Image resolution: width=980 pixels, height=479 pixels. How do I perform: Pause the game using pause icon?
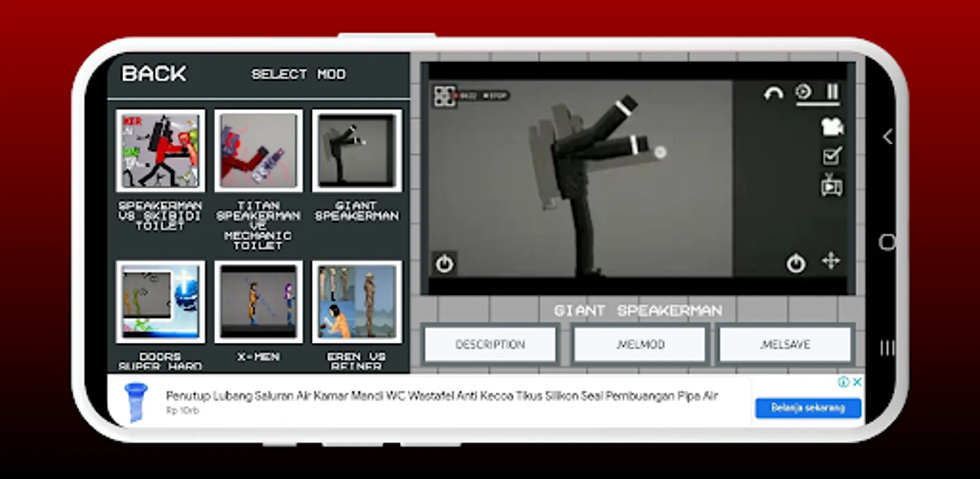coord(832,92)
